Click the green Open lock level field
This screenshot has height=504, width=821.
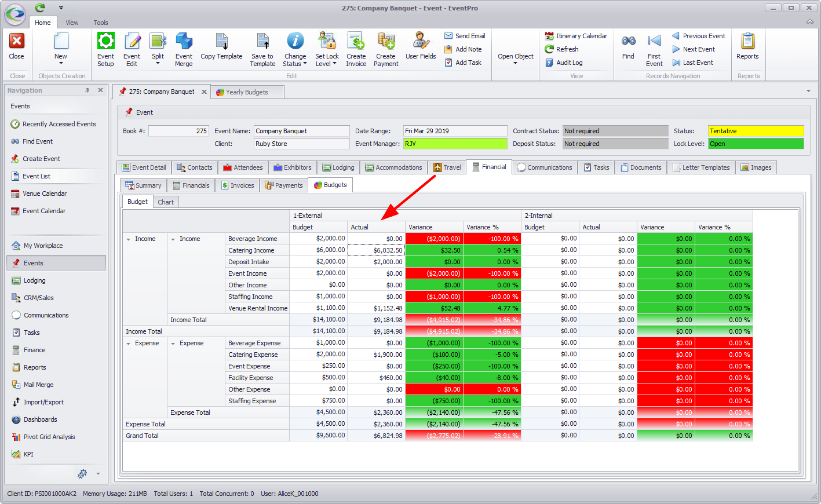(x=756, y=144)
